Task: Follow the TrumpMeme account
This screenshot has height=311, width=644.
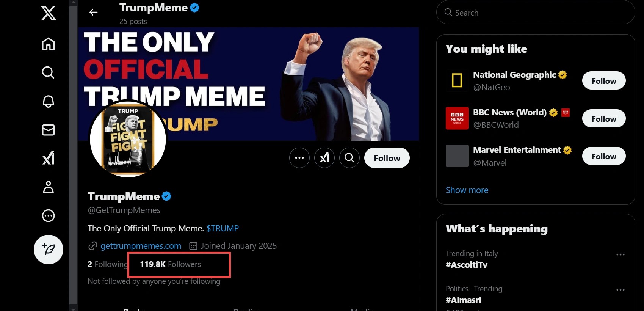Action: coord(387,158)
